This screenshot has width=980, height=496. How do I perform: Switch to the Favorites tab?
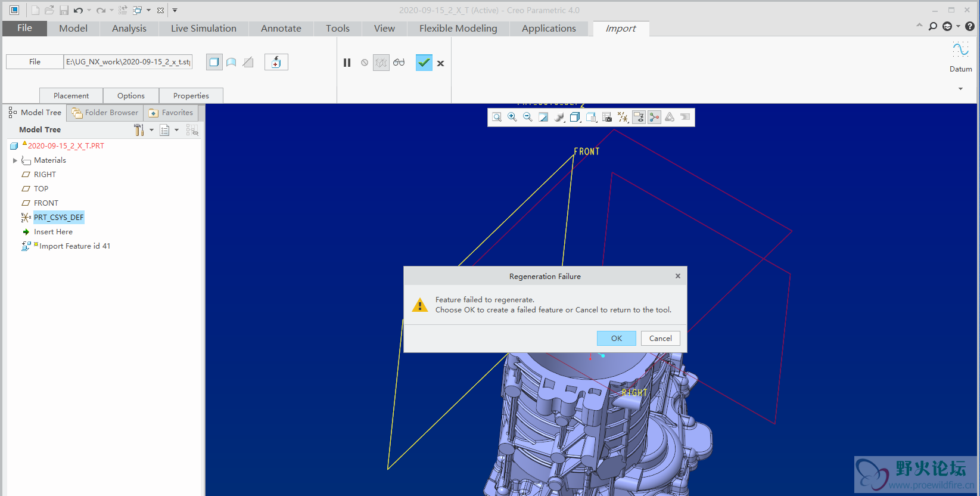171,113
